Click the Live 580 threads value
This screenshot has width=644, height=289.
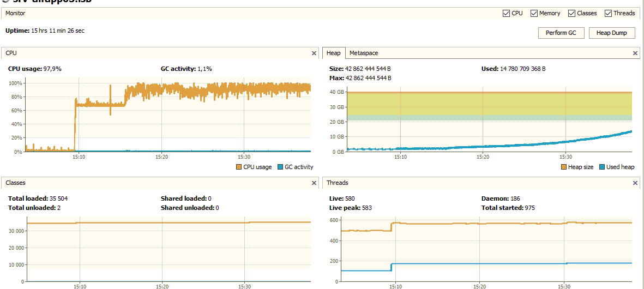pos(350,198)
